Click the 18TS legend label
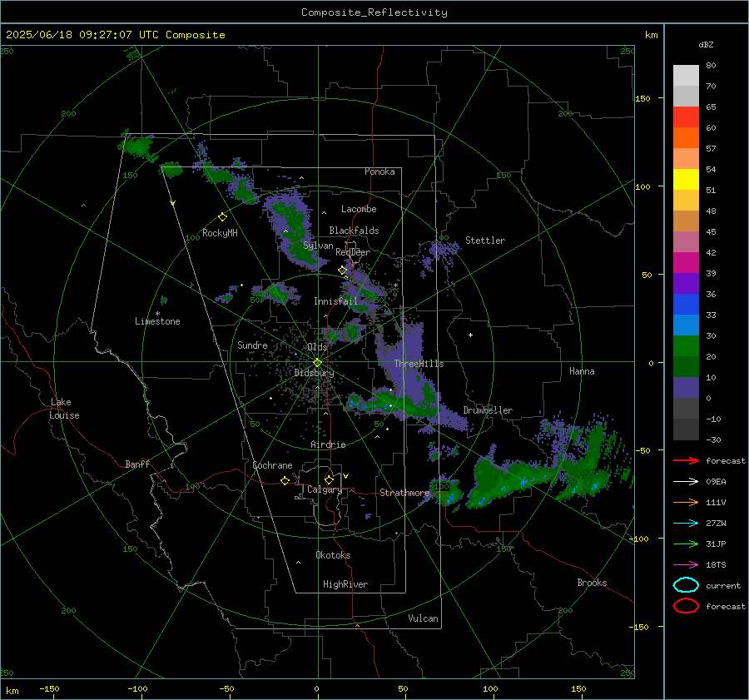 coord(716,565)
